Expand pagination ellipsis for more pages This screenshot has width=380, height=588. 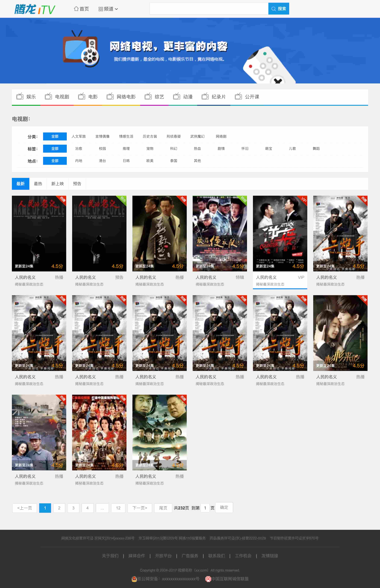[x=102, y=508]
